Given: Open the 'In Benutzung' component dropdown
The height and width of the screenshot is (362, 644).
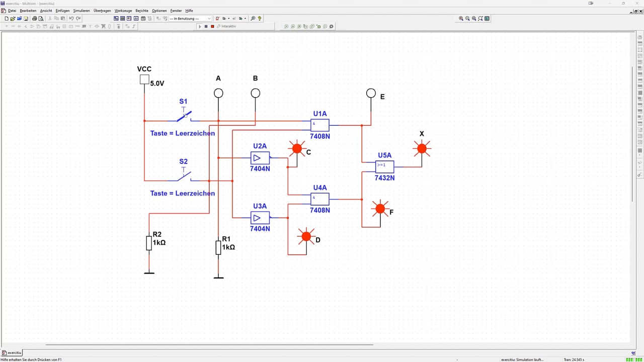Looking at the screenshot, I should point(190,19).
